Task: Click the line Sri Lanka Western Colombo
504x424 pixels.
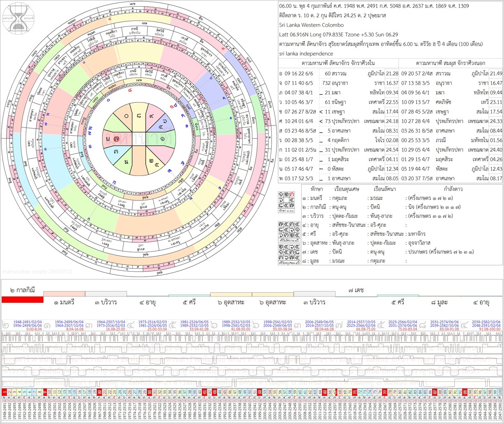Action: (311, 25)
